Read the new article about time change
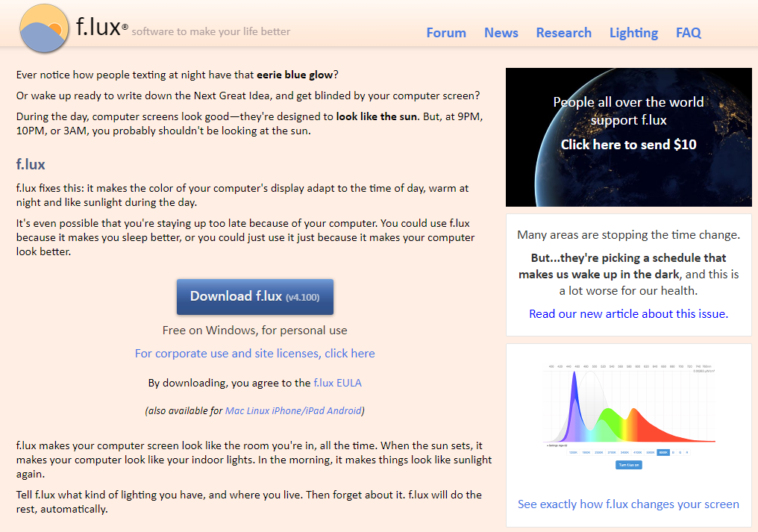This screenshot has height=532, width=758. tap(628, 314)
